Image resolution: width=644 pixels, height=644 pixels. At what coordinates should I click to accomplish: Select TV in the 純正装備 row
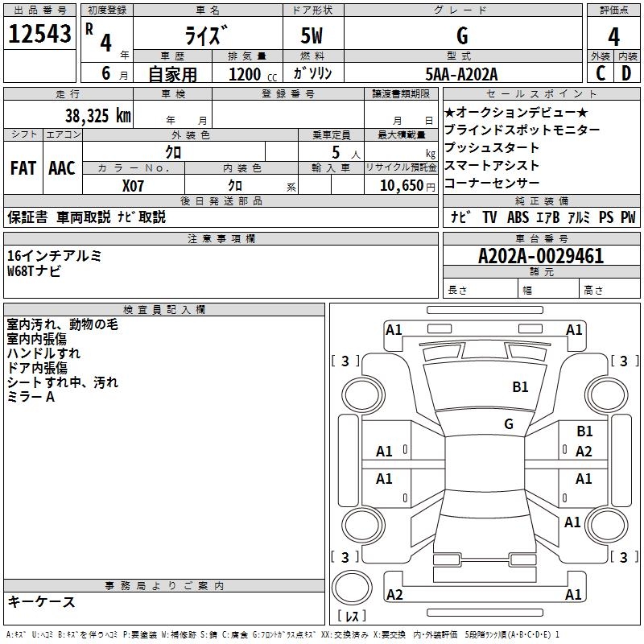(489, 217)
